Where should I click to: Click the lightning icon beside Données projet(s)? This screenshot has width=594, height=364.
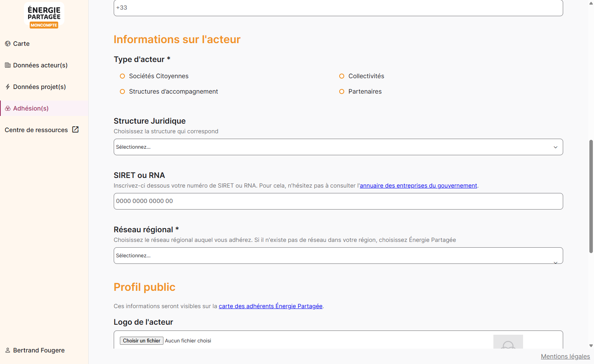8,87
